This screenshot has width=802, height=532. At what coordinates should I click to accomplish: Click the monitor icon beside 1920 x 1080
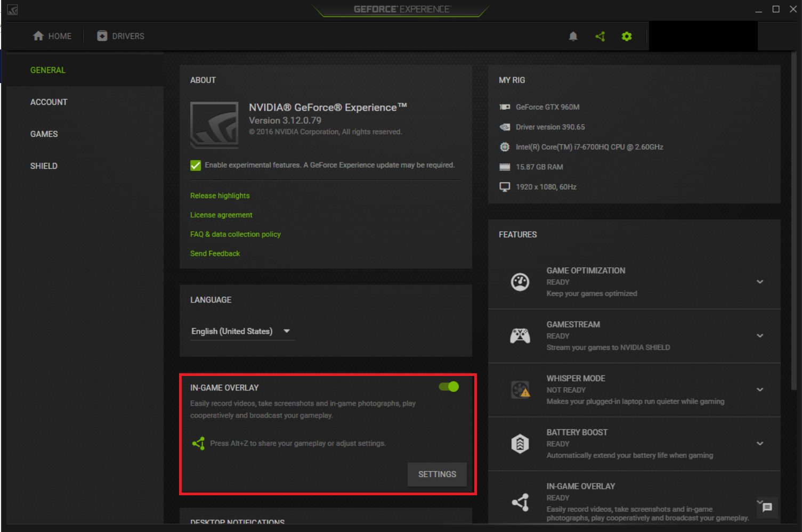tap(505, 187)
